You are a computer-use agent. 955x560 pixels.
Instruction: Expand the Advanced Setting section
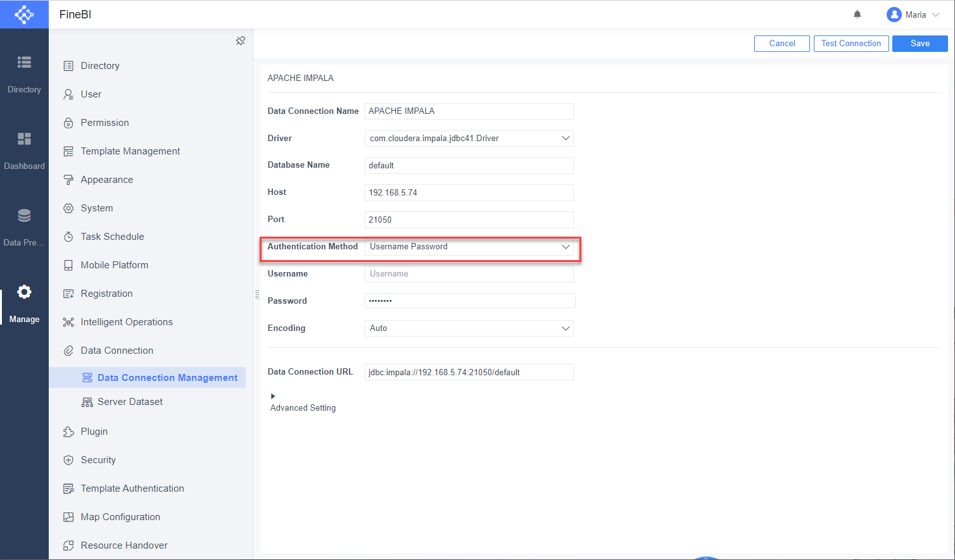point(273,396)
